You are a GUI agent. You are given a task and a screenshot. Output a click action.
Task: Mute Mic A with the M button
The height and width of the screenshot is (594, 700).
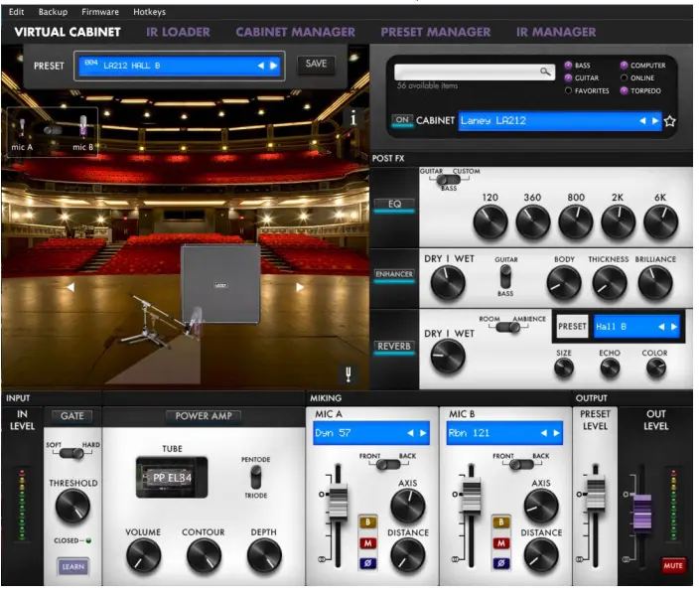coord(367,542)
